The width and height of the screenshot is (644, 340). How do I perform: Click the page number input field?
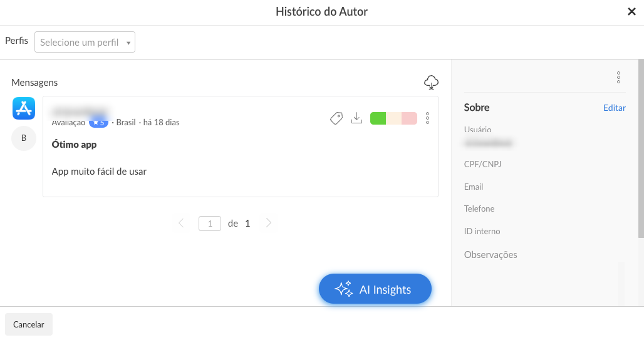tap(210, 224)
